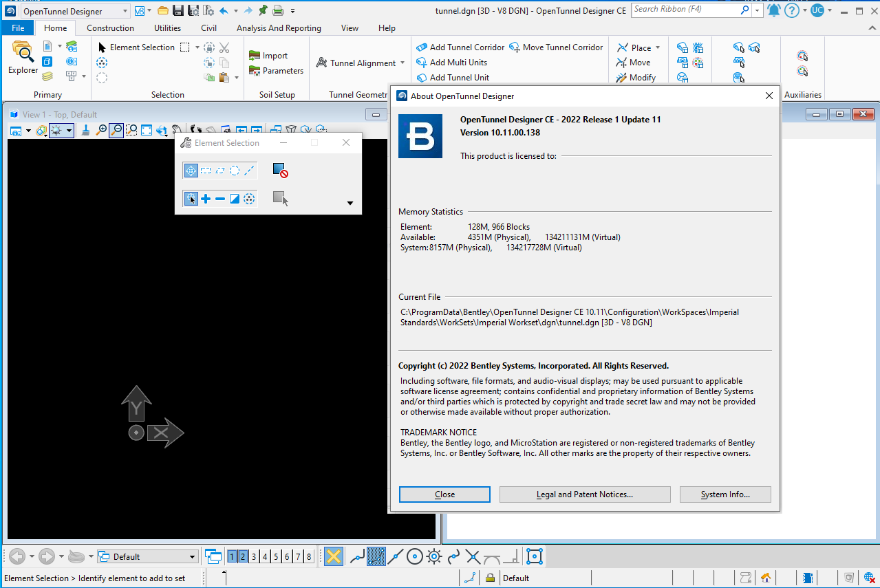This screenshot has height=588, width=880.
Task: Click the Update View brush icon
Action: coord(86,130)
